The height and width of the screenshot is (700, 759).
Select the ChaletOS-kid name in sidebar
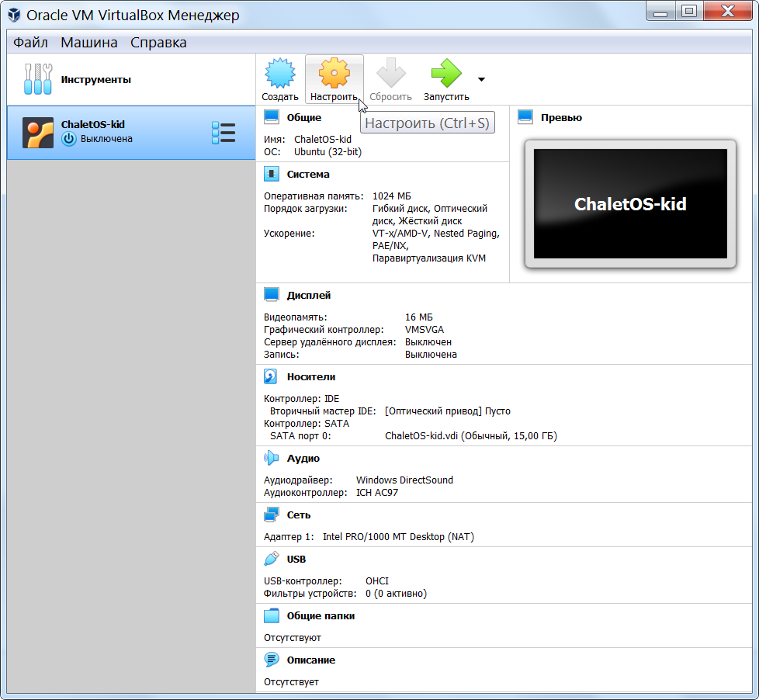click(x=93, y=124)
